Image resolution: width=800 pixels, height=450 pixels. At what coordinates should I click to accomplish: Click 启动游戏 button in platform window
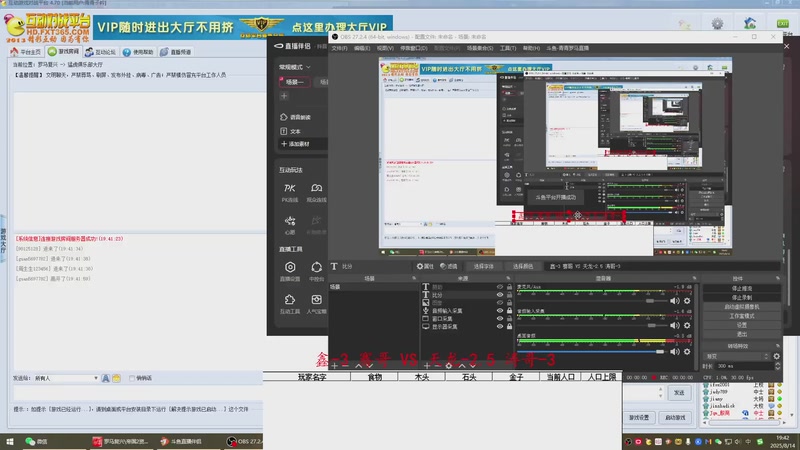[675, 417]
